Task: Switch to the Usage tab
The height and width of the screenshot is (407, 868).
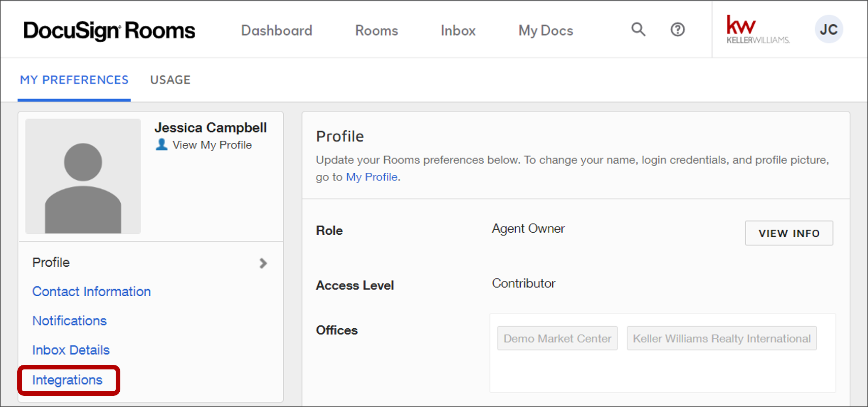Action: pyautogui.click(x=171, y=80)
